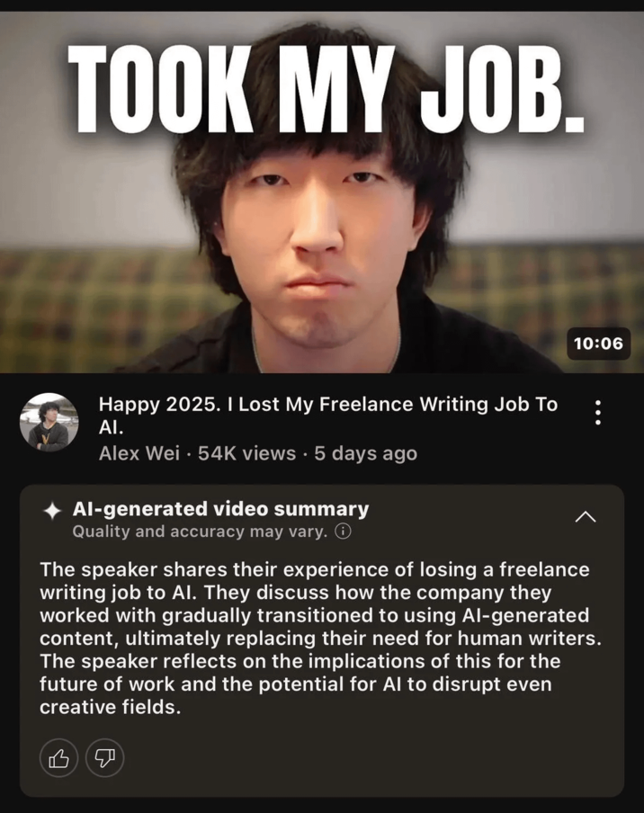
Task: Open the info icon beside accuracy note
Action: pos(343,532)
